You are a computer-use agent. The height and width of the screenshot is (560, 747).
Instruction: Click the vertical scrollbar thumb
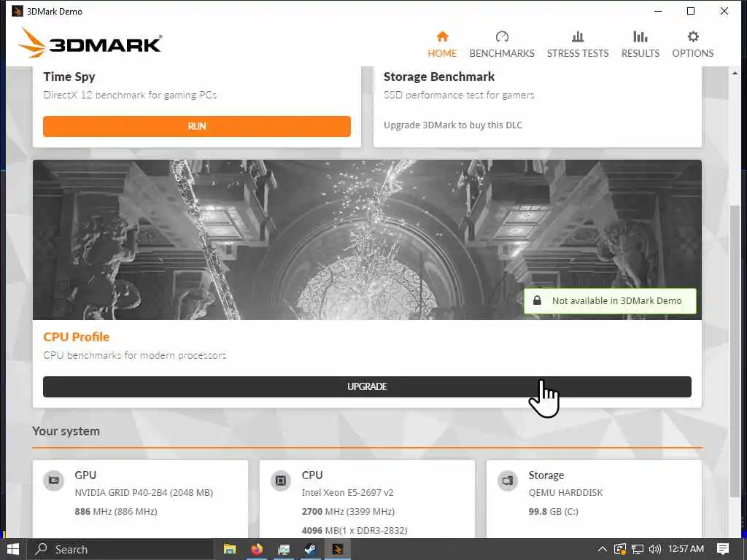tap(735, 351)
